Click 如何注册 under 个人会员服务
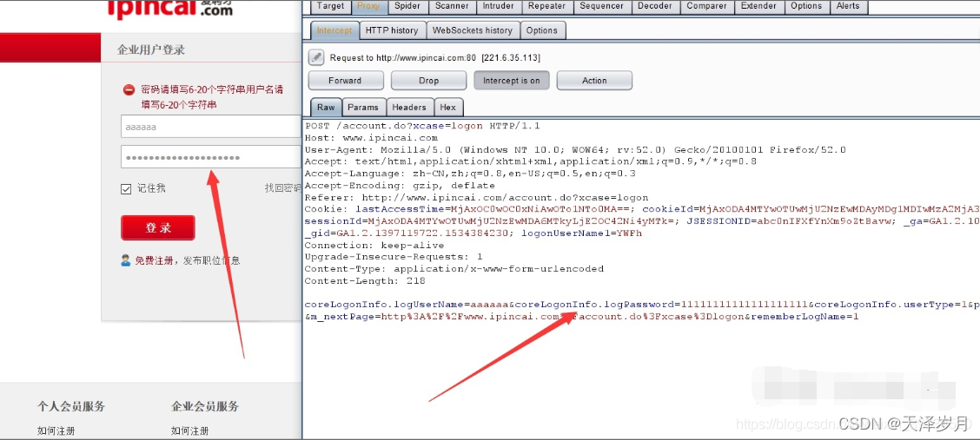980x440 pixels. click(x=56, y=430)
